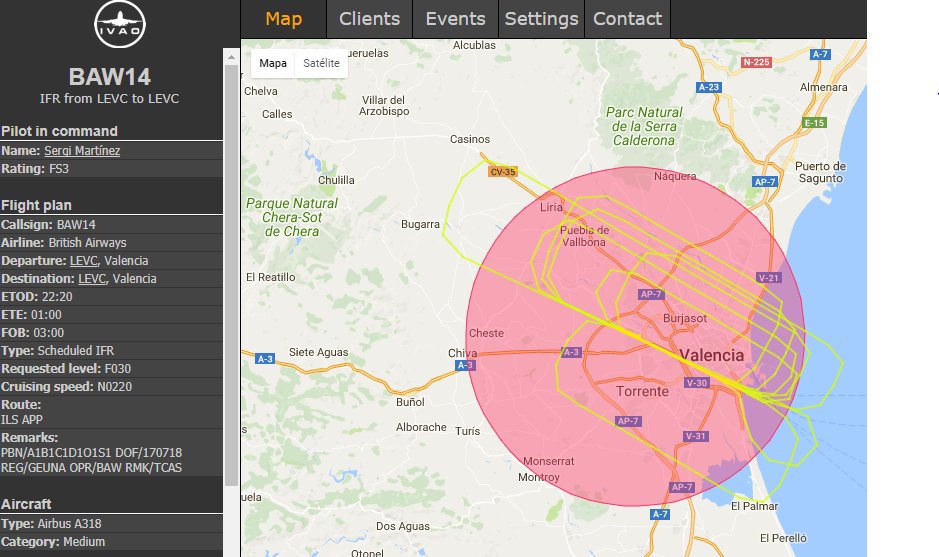This screenshot has height=557, width=939.
Task: Click the E-15 road marker
Action: pos(814,123)
